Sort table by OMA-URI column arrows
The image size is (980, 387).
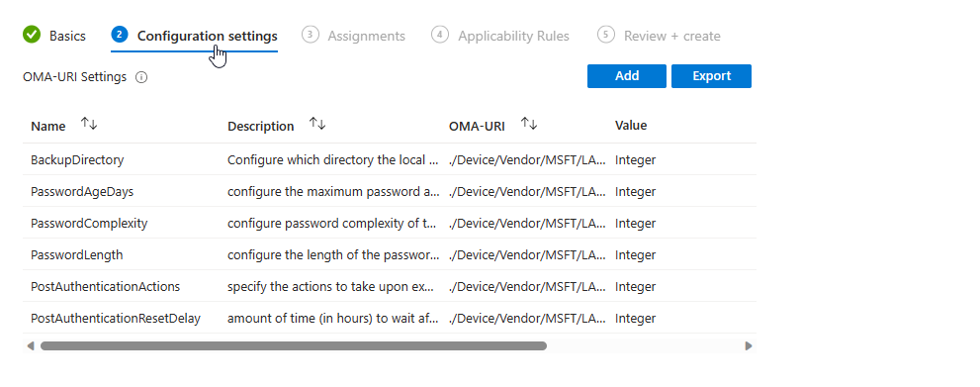click(x=529, y=124)
